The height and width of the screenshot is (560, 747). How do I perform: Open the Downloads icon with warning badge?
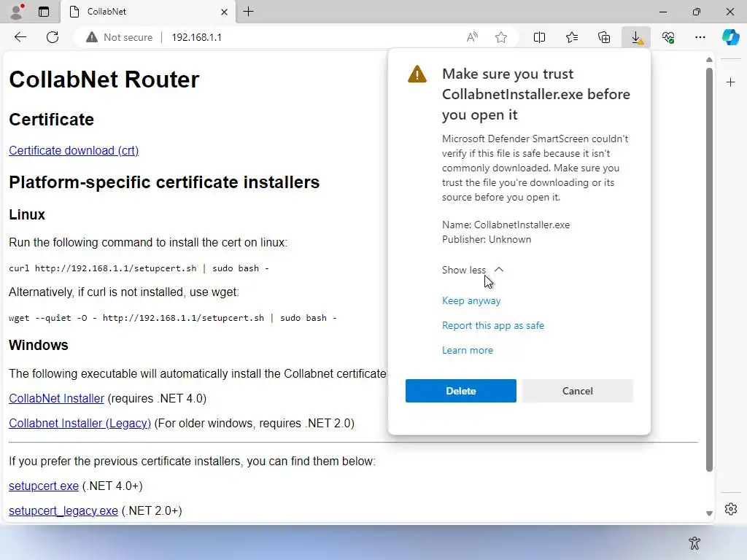tap(636, 37)
